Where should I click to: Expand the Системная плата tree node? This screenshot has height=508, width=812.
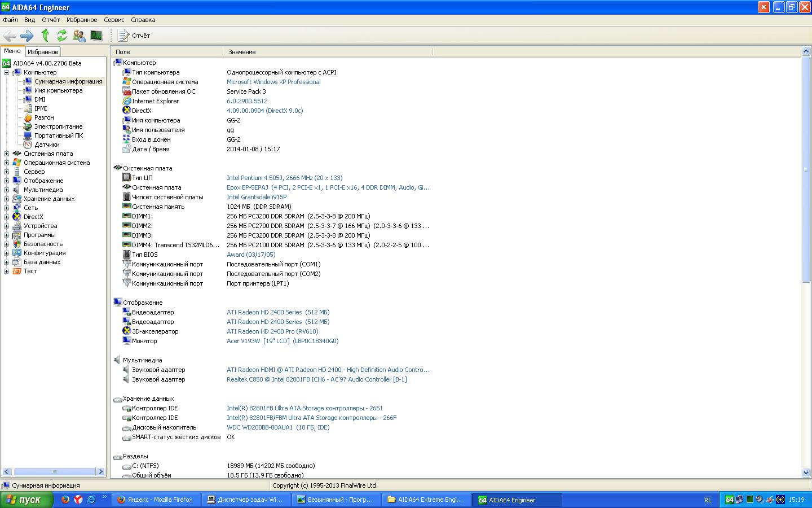point(7,154)
